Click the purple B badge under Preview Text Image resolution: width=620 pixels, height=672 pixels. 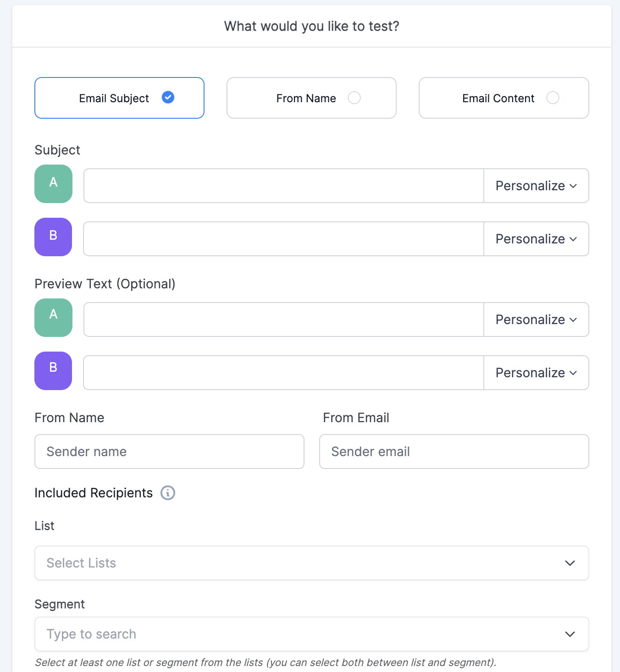53,371
